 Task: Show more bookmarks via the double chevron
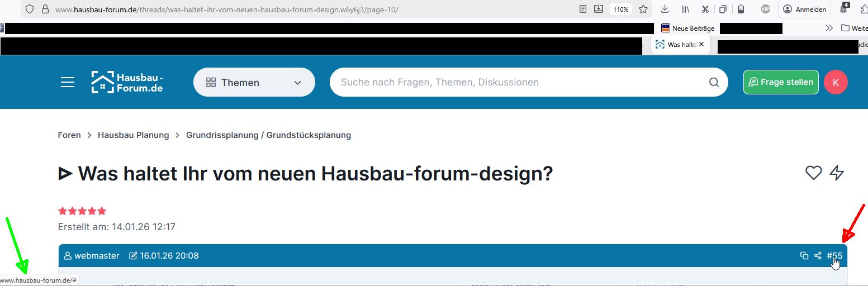[x=829, y=28]
